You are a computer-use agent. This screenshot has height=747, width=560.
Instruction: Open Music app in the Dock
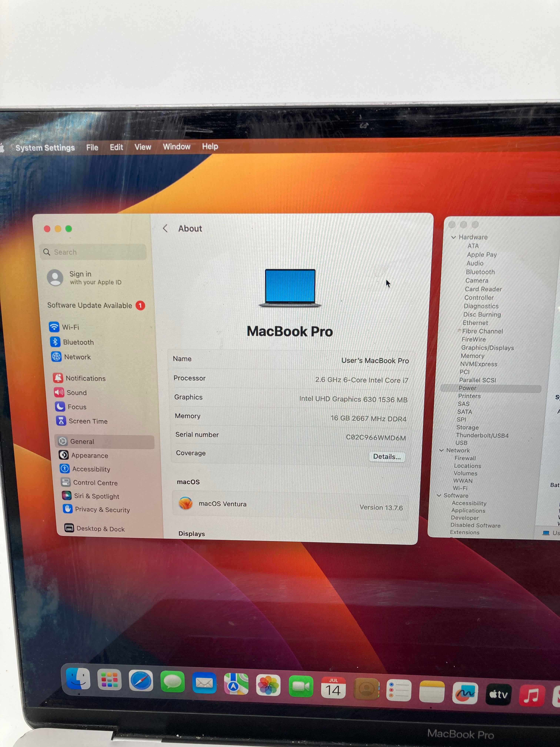532,696
